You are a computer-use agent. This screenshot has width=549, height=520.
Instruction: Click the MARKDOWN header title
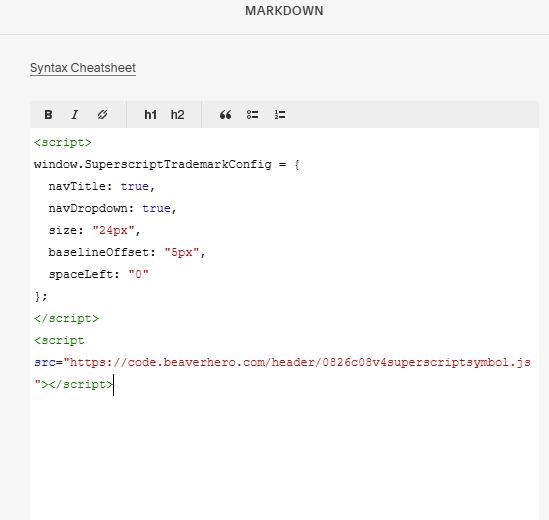point(284,11)
